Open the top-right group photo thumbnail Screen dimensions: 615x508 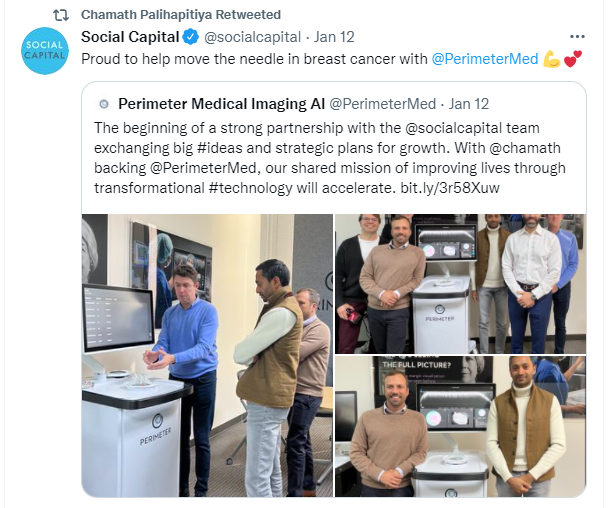tap(460, 284)
